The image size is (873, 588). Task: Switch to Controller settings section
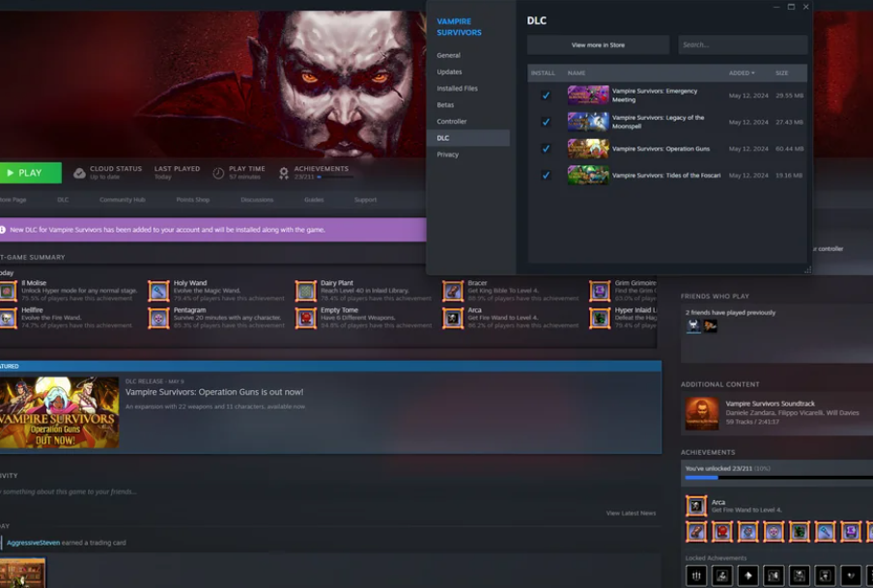452,122
